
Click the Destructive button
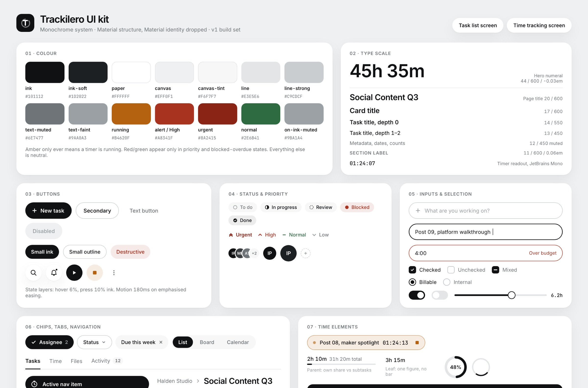130,252
